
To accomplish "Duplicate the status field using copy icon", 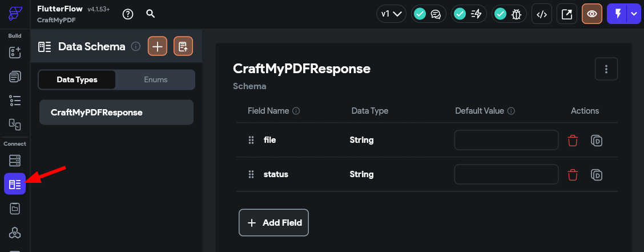I will coord(596,174).
